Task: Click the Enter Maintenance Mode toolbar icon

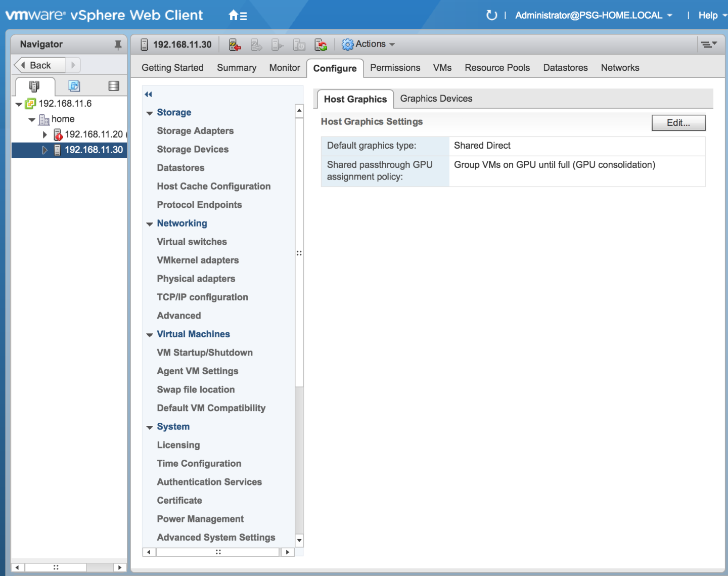Action: click(x=234, y=44)
